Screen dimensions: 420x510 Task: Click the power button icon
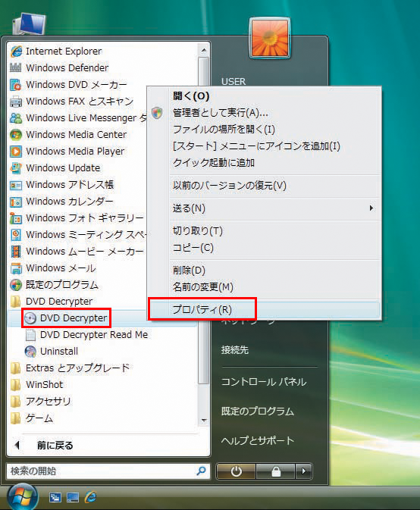pyautogui.click(x=237, y=471)
